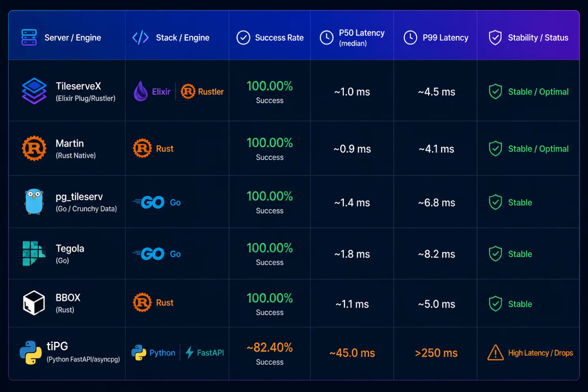588x392 pixels.
Task: Select the '~4.1 ms' P99 latency value
Action: pos(437,149)
